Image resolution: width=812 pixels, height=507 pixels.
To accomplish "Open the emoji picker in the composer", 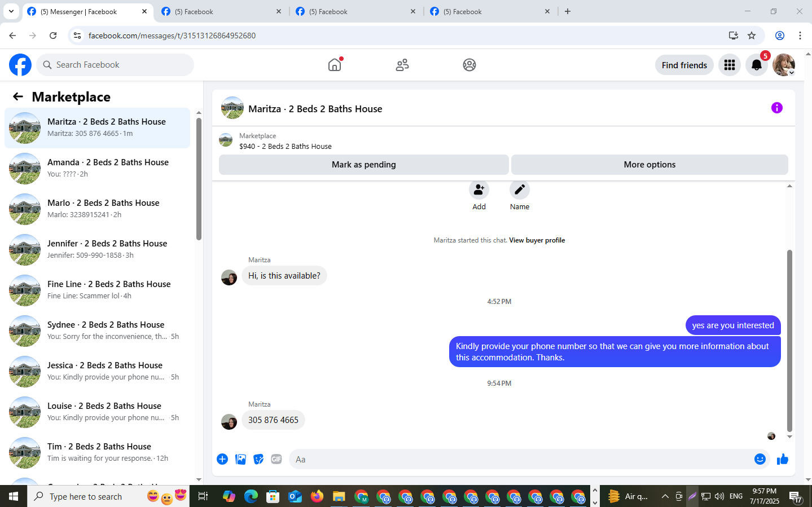I will pyautogui.click(x=760, y=459).
